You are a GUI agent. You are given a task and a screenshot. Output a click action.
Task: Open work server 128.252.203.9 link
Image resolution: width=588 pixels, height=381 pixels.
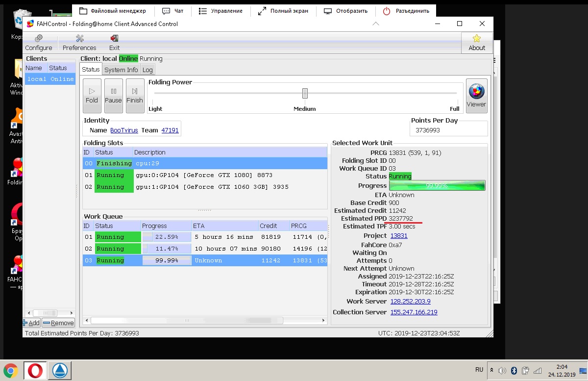click(x=410, y=301)
